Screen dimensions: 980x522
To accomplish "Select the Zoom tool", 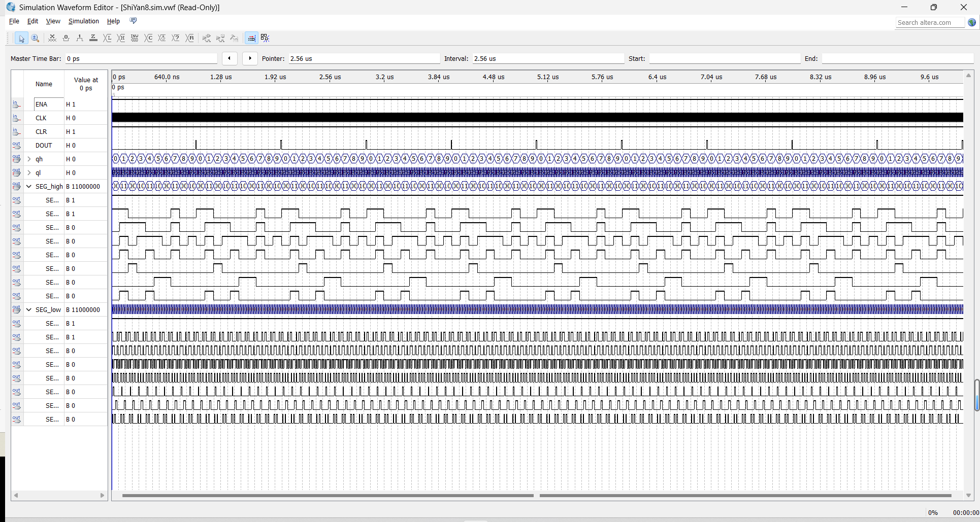I will pos(35,38).
